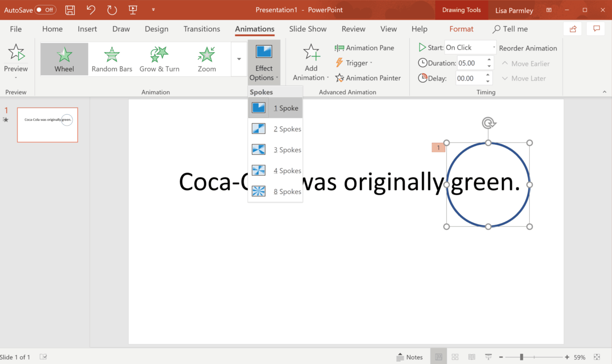Click the Duration field
The height and width of the screenshot is (364, 612).
(x=470, y=63)
